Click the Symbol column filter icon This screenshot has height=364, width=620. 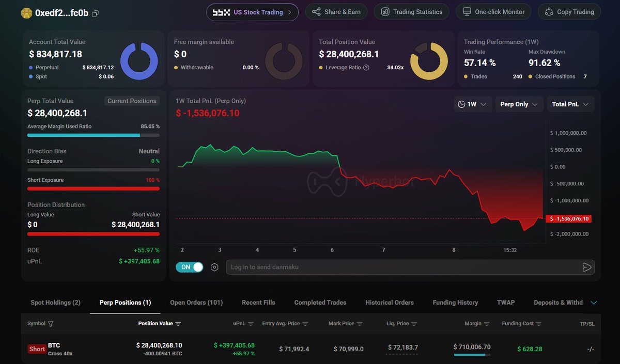point(51,324)
